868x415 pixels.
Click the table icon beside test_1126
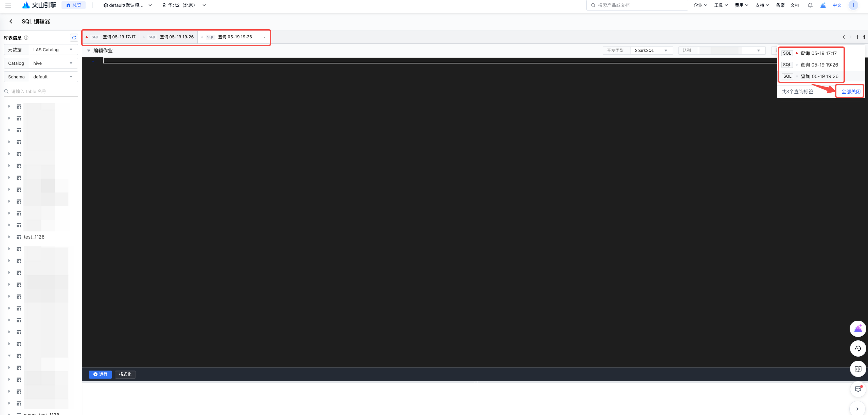[x=19, y=237]
